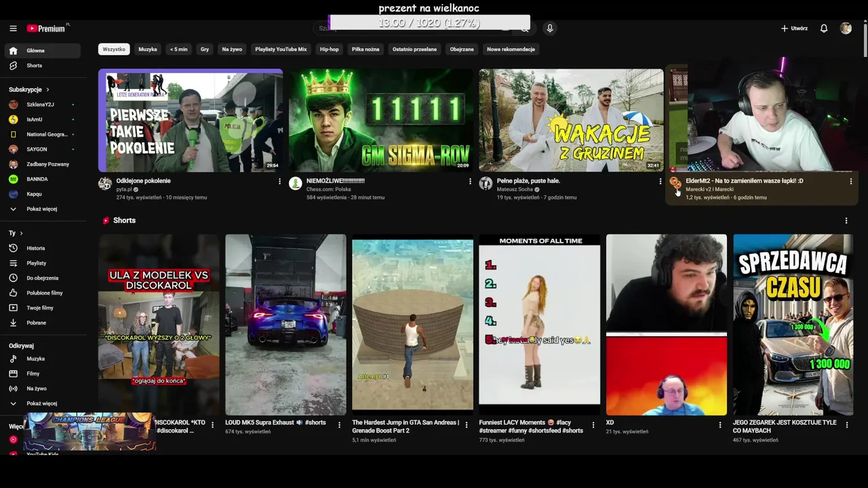Open IsAmU subscription channel

42,119
